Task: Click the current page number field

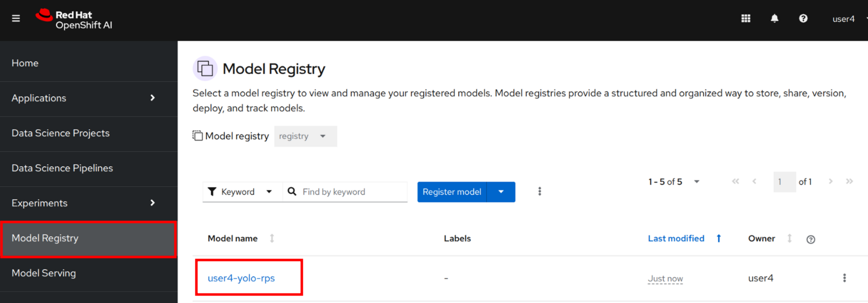Action: (x=784, y=182)
